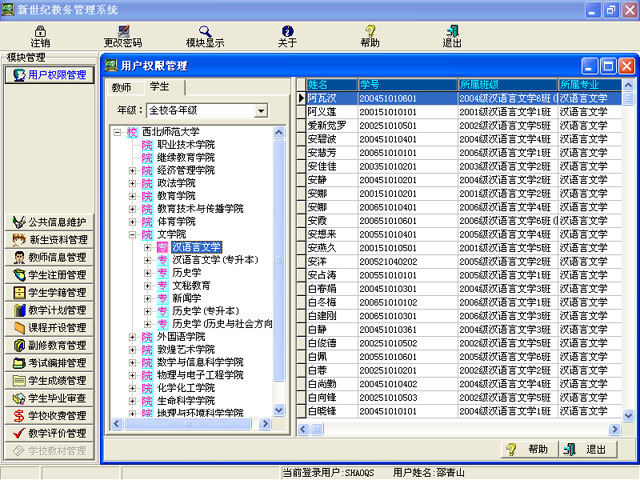The height and width of the screenshot is (480, 640).
Task: Expand the selected 汉语言文学 major node
Action: [148, 247]
